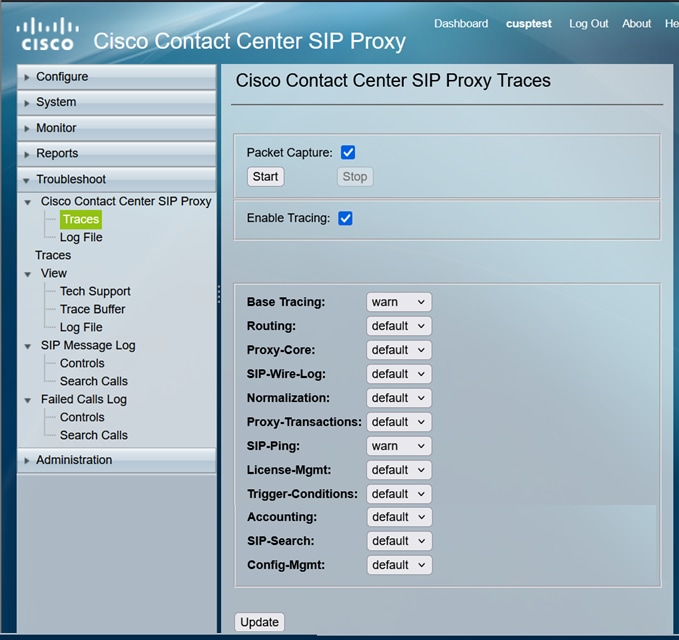Open the Normalization trace level dropdown
This screenshot has height=640, width=679.
click(x=399, y=398)
